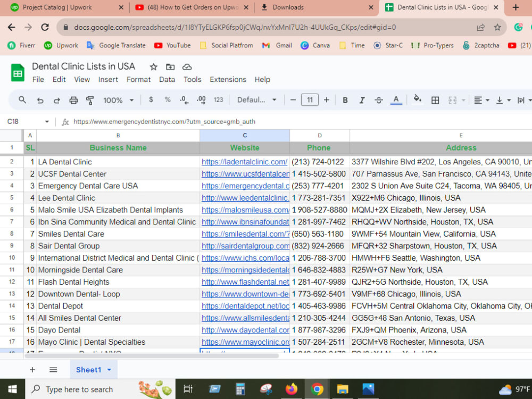Viewport: 532px width, 399px height.
Task: Open the ladentalclinic.com link
Action: point(244,162)
